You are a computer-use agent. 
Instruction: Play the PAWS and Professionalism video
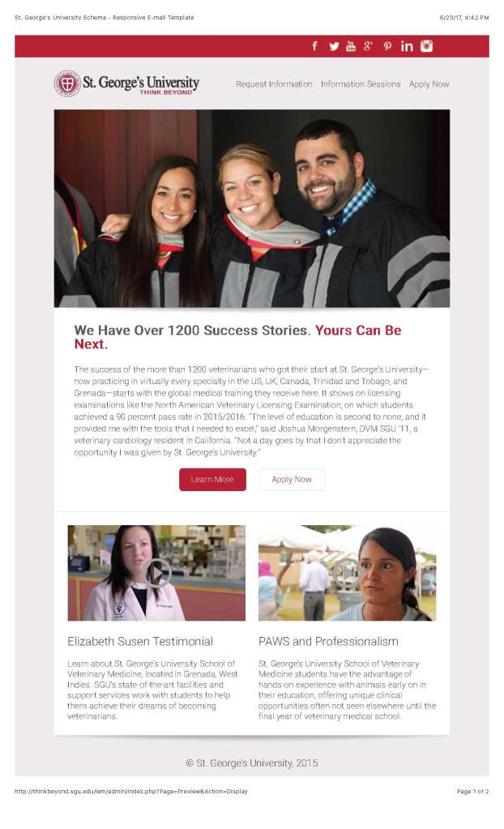[347, 573]
